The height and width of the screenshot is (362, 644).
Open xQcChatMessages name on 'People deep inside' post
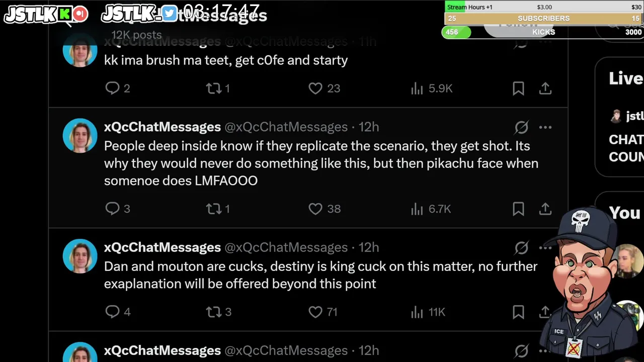click(162, 127)
